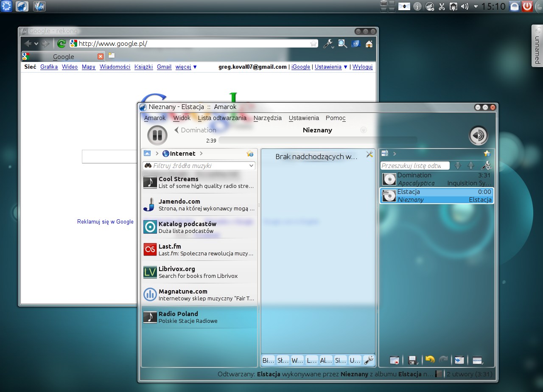Click the Amarok track progress bar
This screenshot has width=543, height=392.
pyautogui.click(x=317, y=140)
